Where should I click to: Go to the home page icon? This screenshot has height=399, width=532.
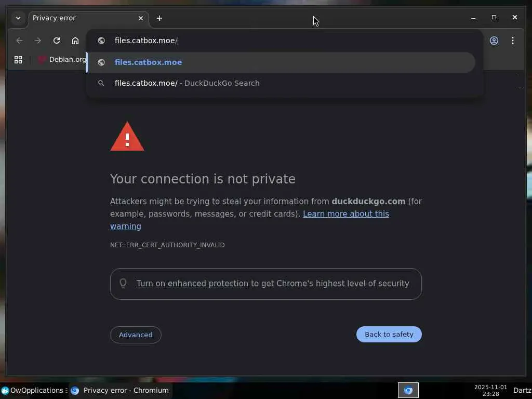[x=75, y=41]
